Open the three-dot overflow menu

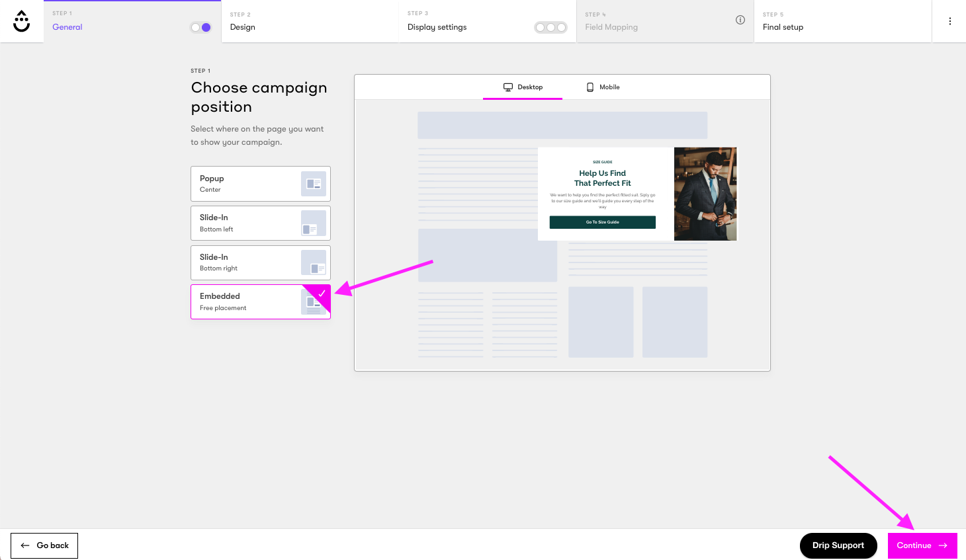(950, 20)
